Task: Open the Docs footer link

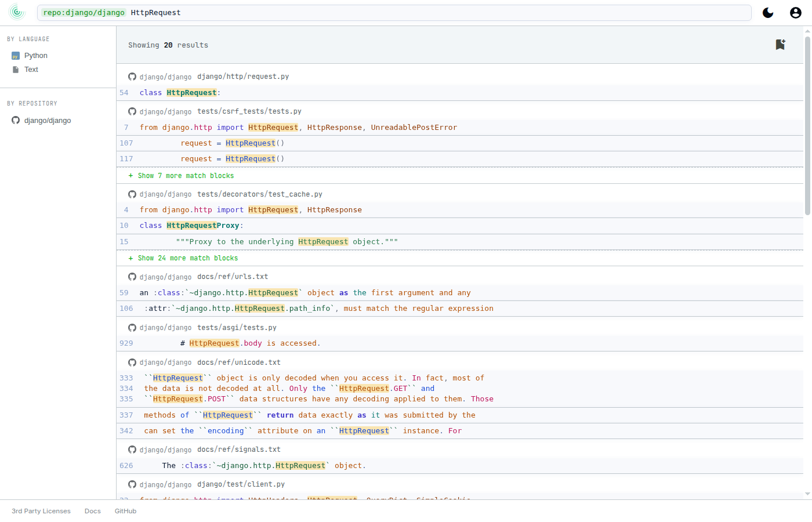Action: click(x=93, y=511)
